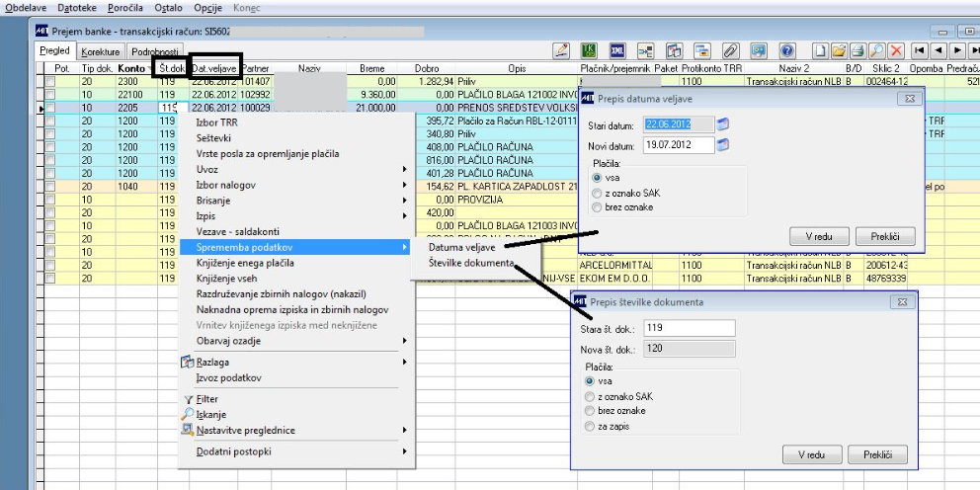Viewport: 980px width, 490px height.
Task: Switch to the Podrobnosti tab
Action: pyautogui.click(x=154, y=52)
